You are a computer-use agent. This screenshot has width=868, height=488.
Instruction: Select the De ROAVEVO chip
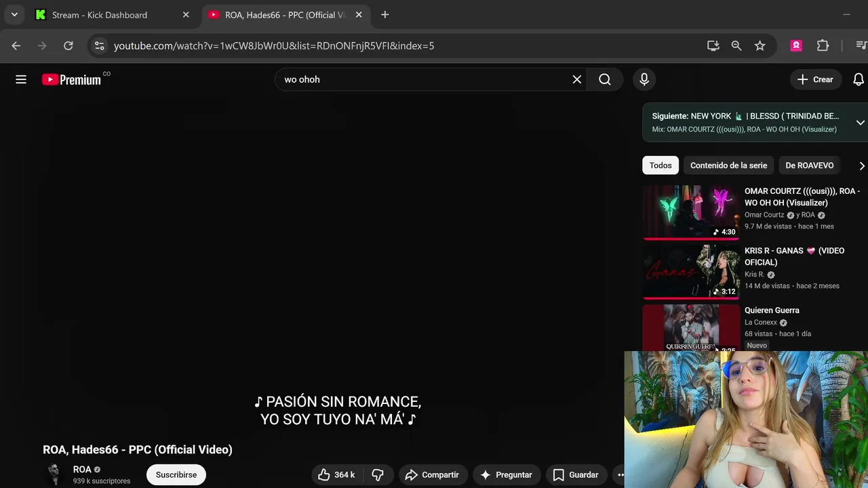(x=809, y=165)
